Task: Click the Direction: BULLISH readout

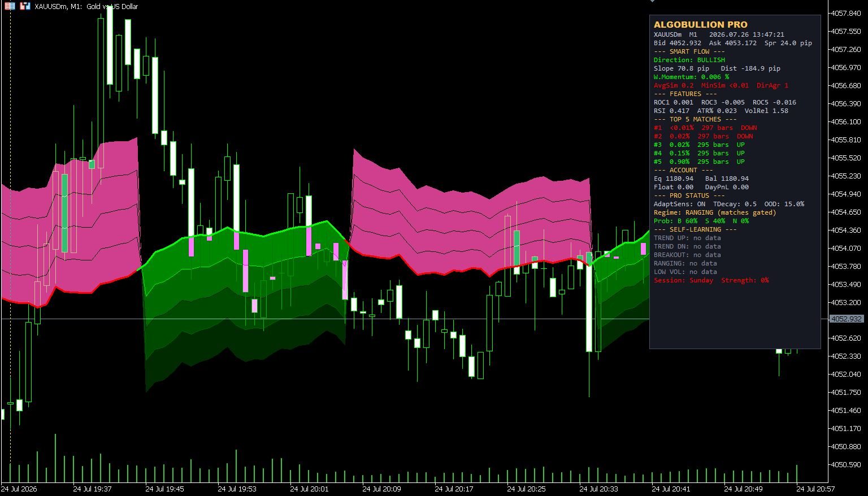Action: [x=689, y=60]
